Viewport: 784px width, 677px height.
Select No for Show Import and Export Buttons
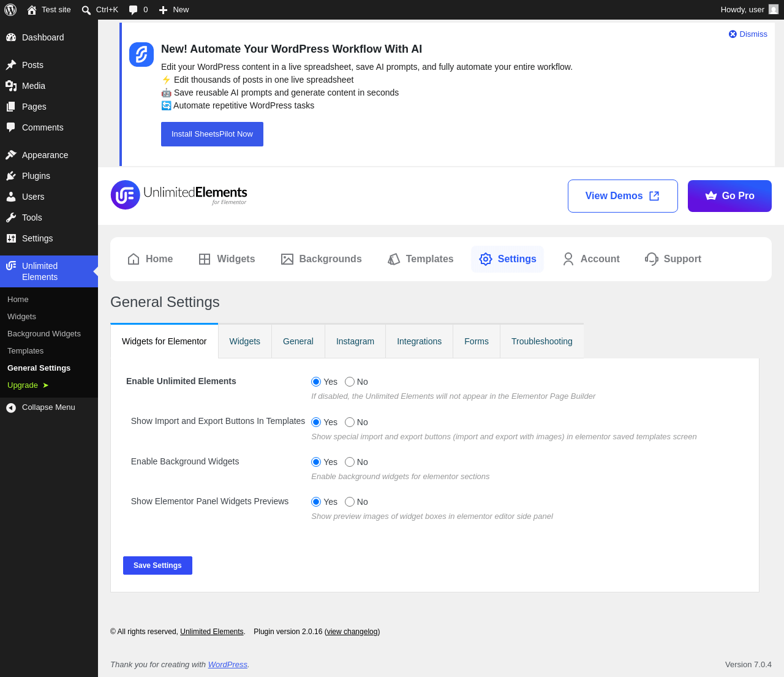[x=350, y=422]
